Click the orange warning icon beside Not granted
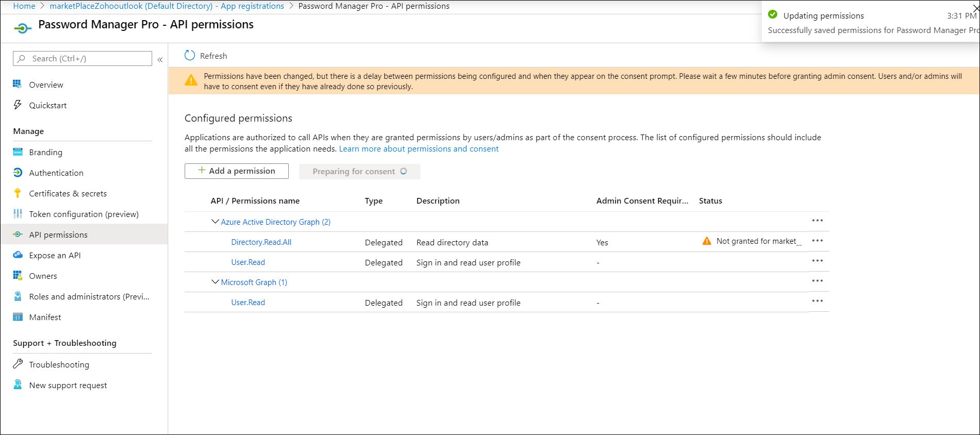The width and height of the screenshot is (980, 435). (707, 241)
